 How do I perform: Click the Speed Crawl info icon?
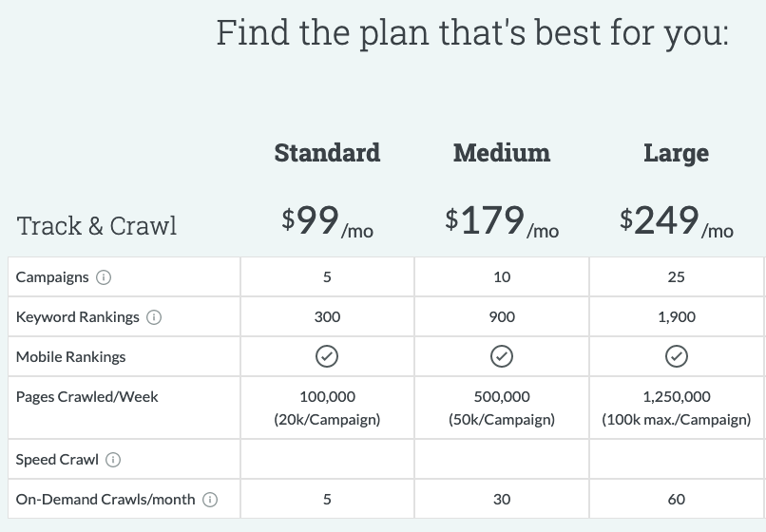tap(113, 460)
